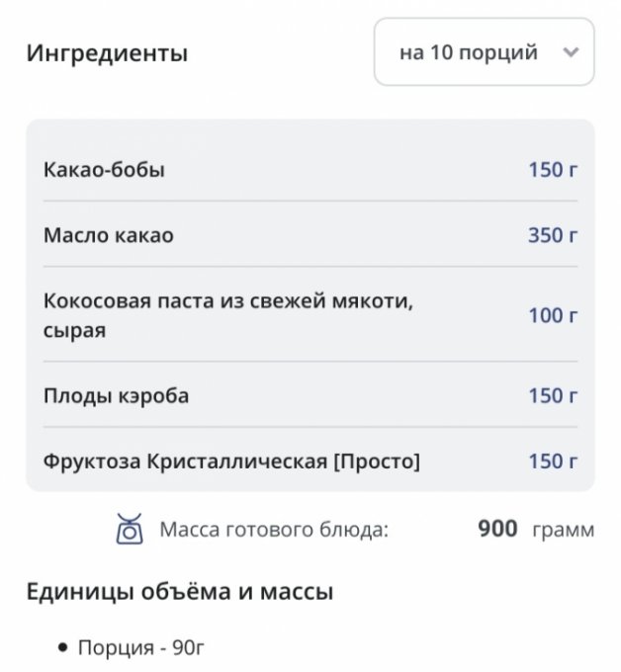Select the 900 total mass value
Viewport: 621px width, 672px height.
[x=497, y=530]
